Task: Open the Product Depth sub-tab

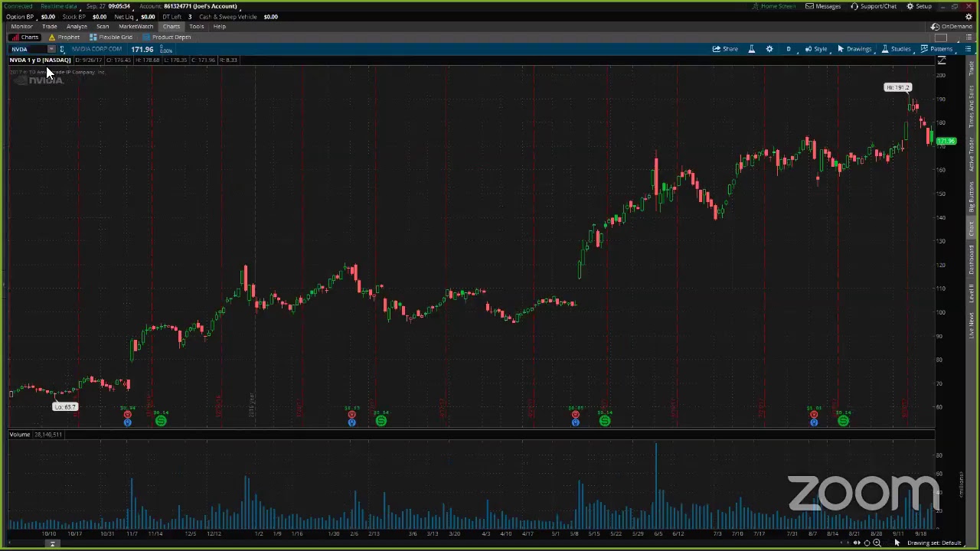Action: click(x=167, y=37)
